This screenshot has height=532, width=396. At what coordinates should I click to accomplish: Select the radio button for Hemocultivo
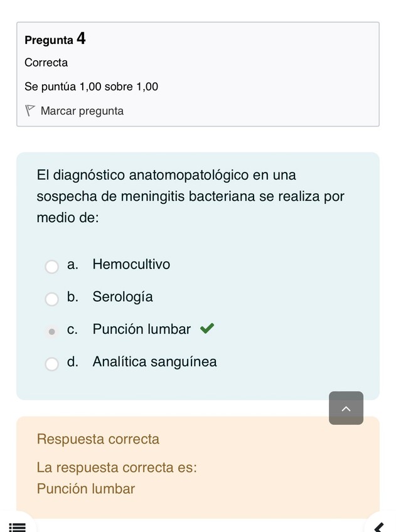coord(52,267)
